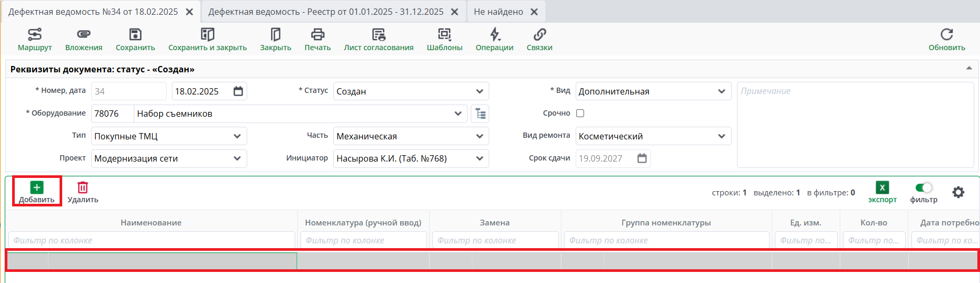Image resolution: width=980 pixels, height=283 pixels.
Task: Click Удалить to delete the row
Action: [x=83, y=192]
